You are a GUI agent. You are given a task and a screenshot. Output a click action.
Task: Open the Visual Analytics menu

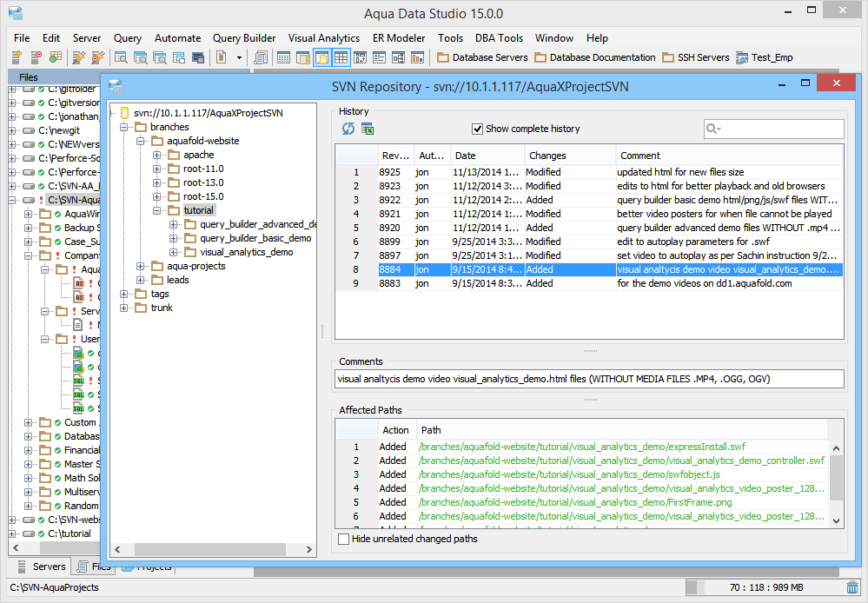pyautogui.click(x=323, y=38)
